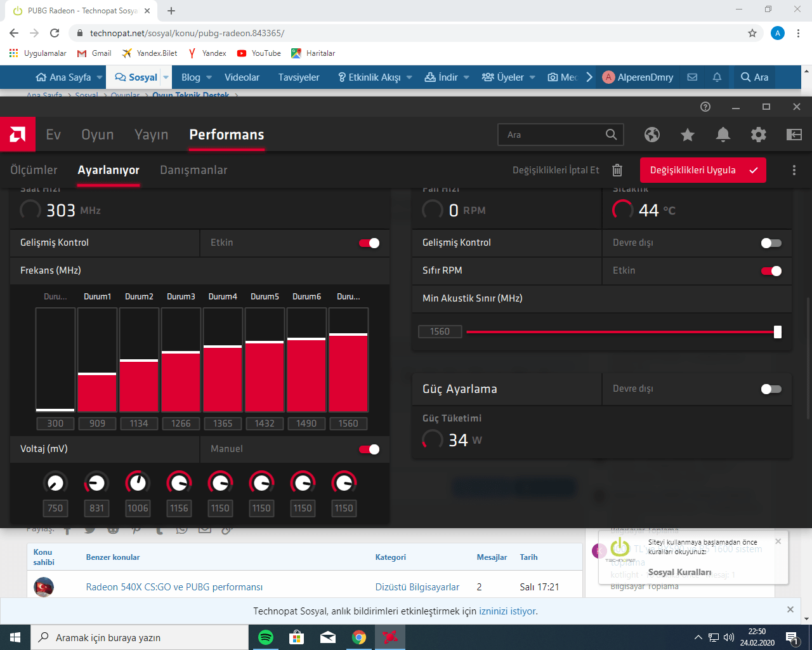Enable Gelişmiş Kontrol toggle marked Devre dışı
This screenshot has height=650, width=812.
[771, 243]
